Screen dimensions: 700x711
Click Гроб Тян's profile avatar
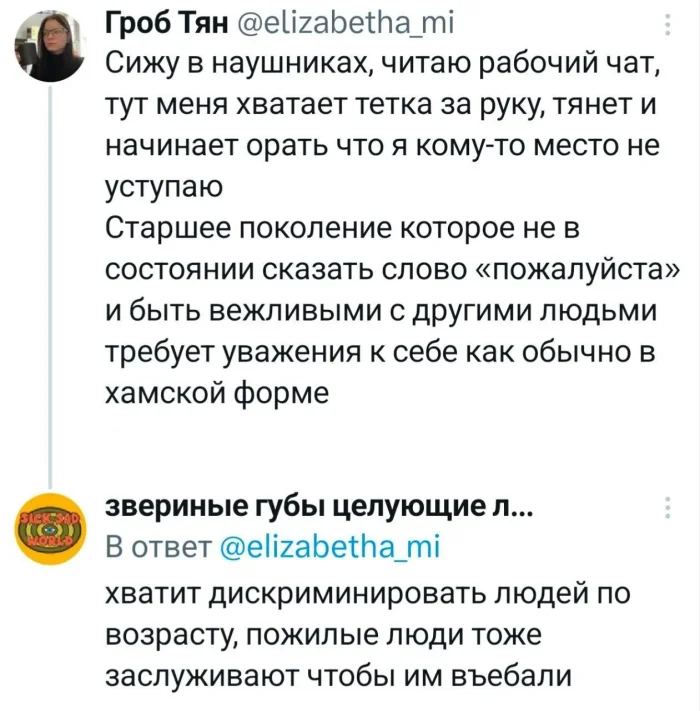pos(47,40)
